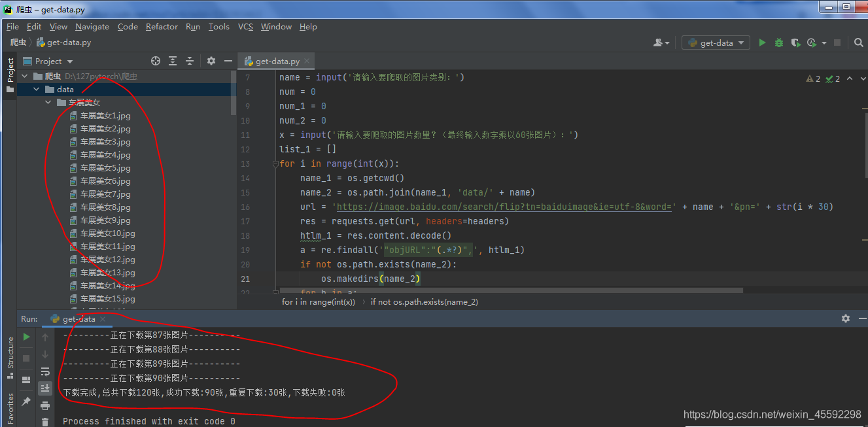Viewport: 868px width, 427px height.
Task: Select file 车展美女5.jpg
Action: pos(105,168)
